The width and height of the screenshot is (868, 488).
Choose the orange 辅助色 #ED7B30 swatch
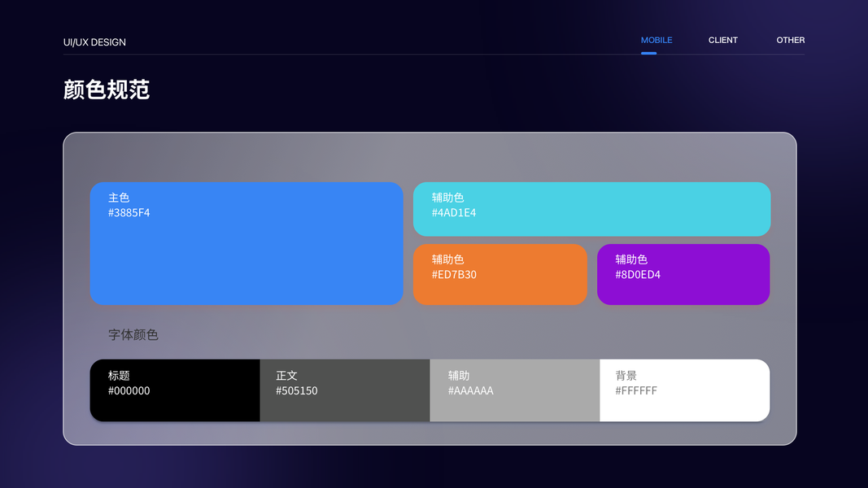[x=499, y=274]
